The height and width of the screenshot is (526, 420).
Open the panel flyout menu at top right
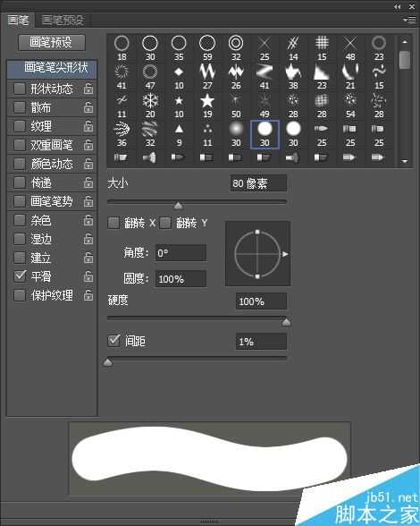pos(409,20)
